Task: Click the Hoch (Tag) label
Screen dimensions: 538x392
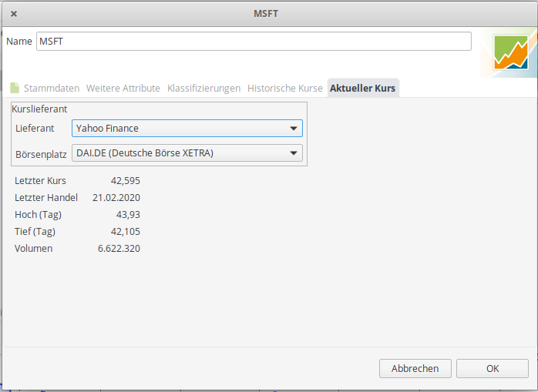Action: [x=38, y=215]
